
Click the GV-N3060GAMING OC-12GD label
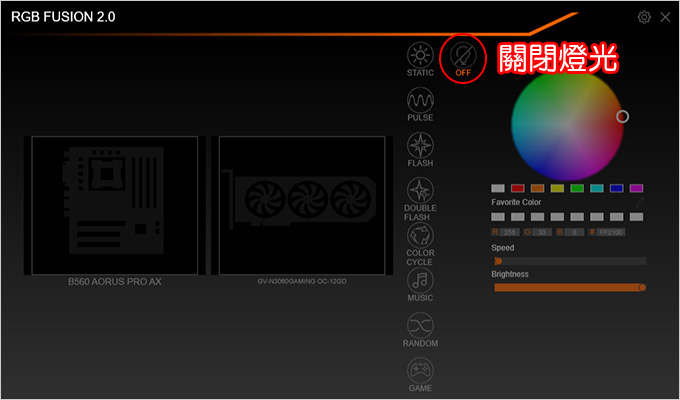[x=302, y=281]
